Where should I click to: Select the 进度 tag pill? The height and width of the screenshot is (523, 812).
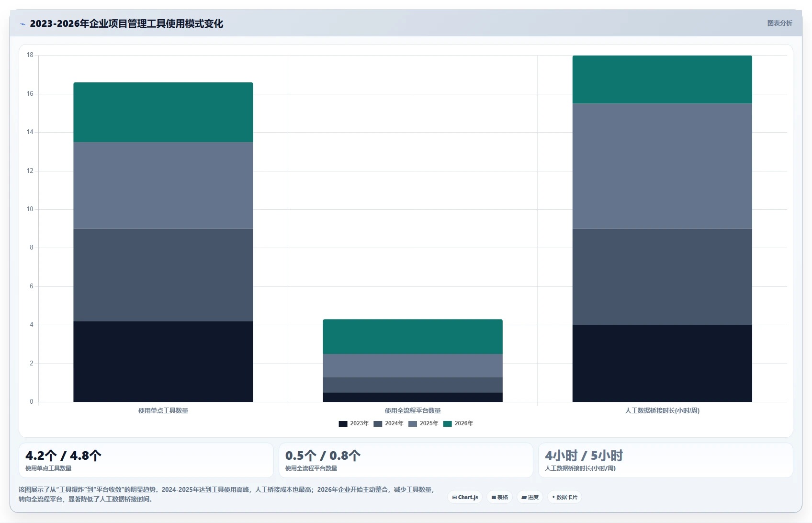coord(530,497)
